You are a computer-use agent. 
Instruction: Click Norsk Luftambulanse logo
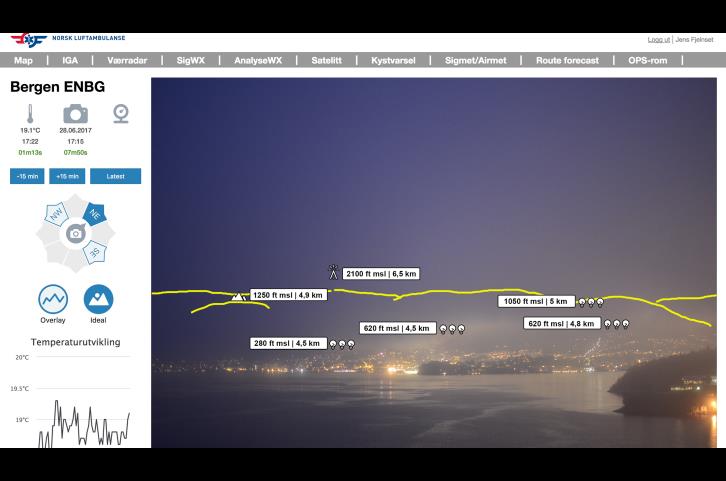point(68,40)
